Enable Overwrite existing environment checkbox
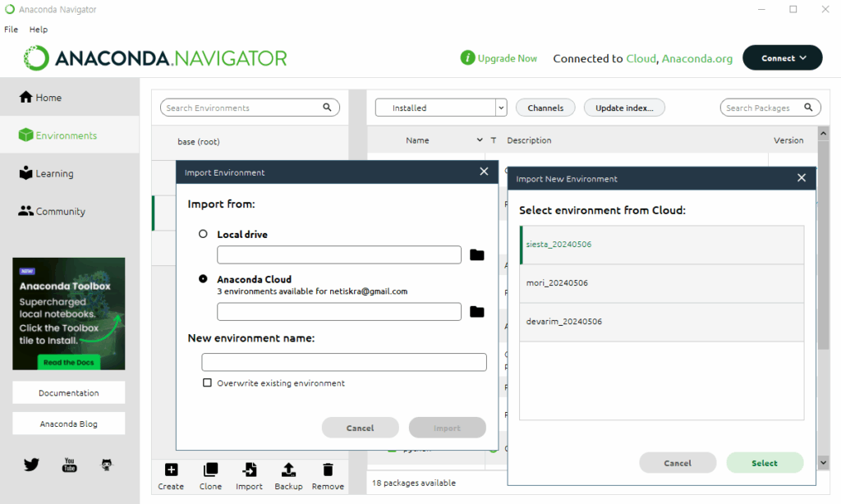Image resolution: width=841 pixels, height=504 pixels. pos(208,383)
